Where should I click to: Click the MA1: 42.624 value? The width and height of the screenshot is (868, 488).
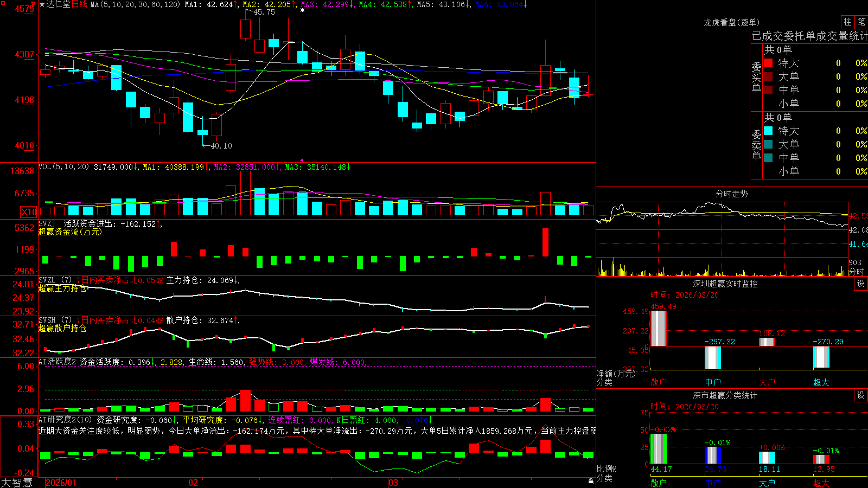coord(209,4)
